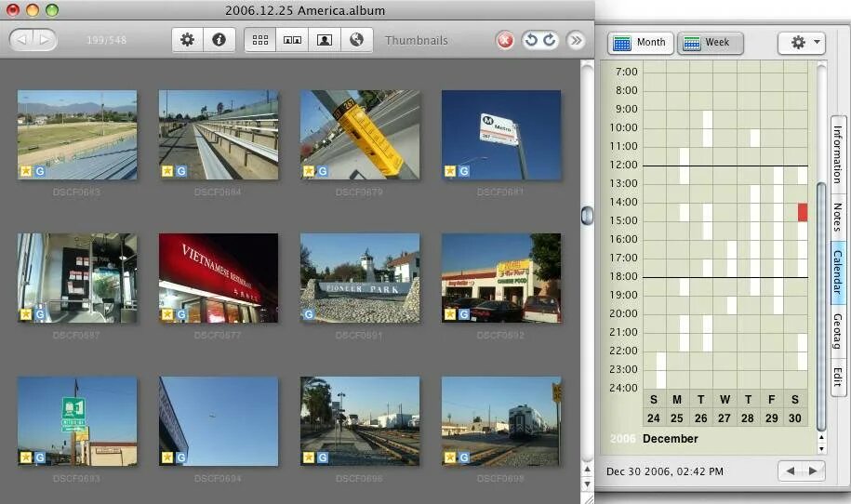Go to next week with right arrow
This screenshot has width=851, height=504.
[813, 471]
